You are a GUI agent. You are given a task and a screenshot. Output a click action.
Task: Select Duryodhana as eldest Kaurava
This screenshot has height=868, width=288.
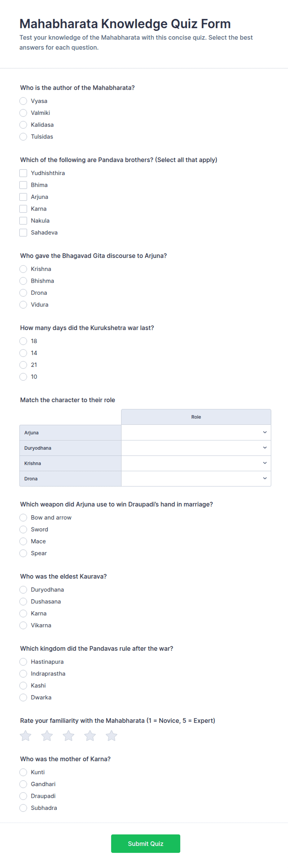tap(23, 590)
